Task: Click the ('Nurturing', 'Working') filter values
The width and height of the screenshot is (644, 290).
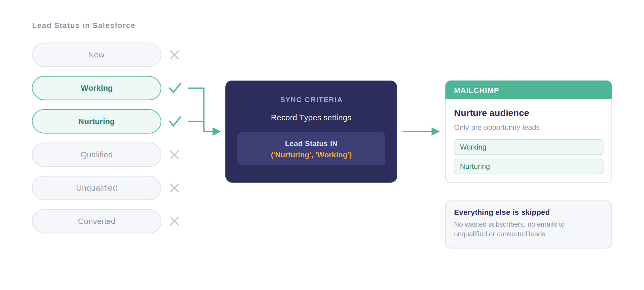Action: [x=311, y=155]
